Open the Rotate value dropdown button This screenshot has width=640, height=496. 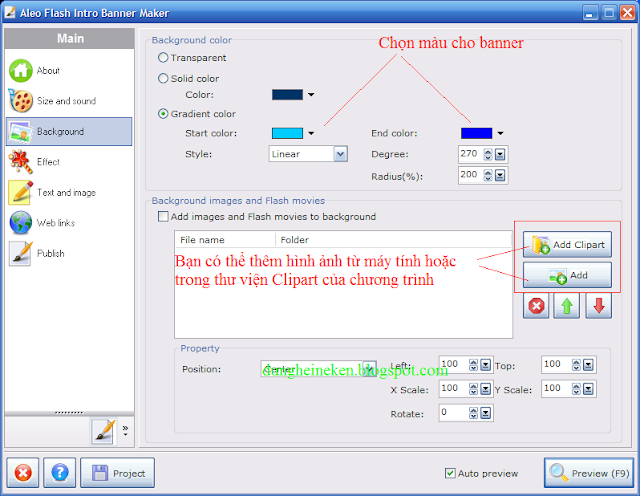point(485,413)
